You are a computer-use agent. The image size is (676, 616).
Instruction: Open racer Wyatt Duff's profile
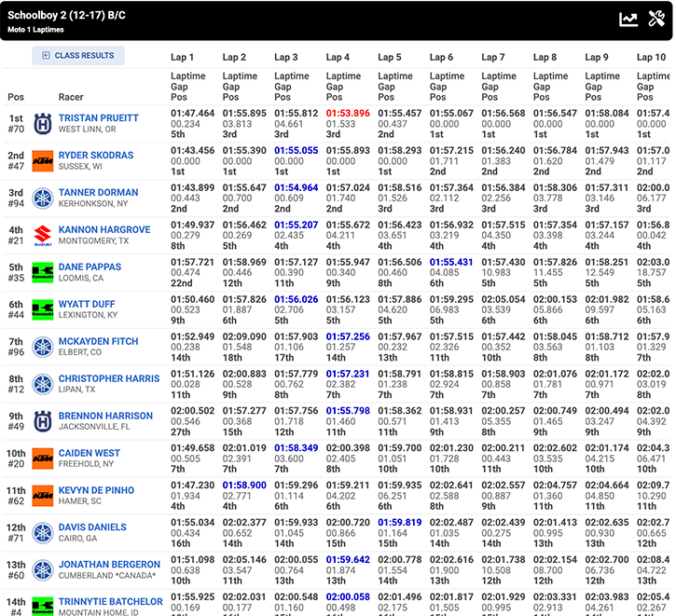click(x=87, y=304)
